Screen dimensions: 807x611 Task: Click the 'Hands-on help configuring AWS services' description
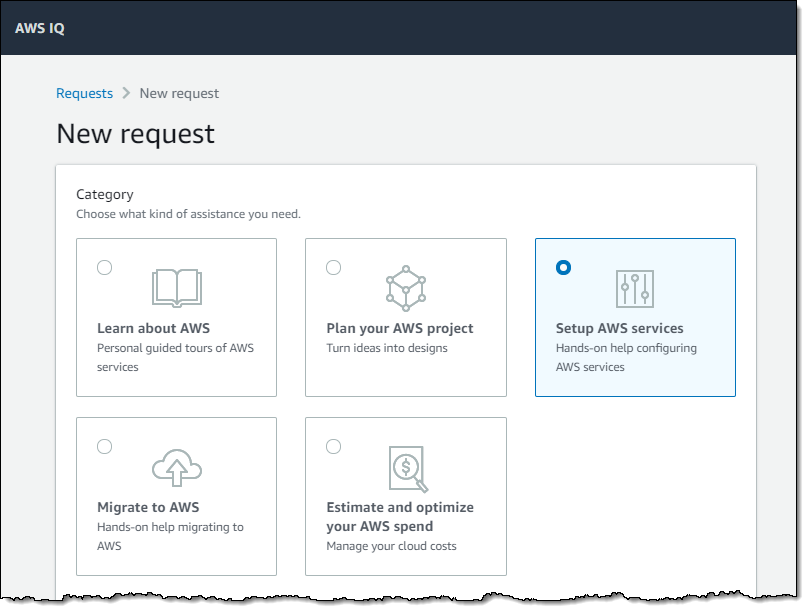click(626, 357)
